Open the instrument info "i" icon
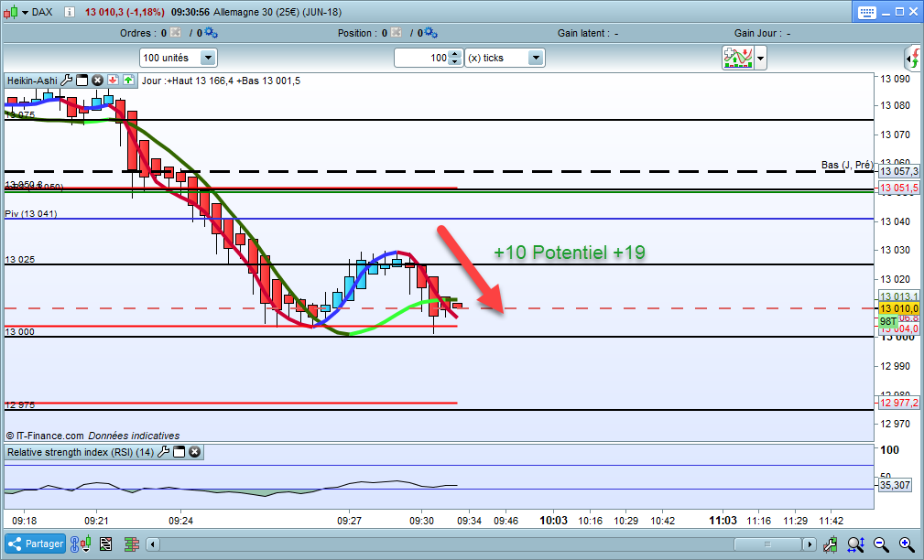Image resolution: width=924 pixels, height=560 pixels. [70, 12]
